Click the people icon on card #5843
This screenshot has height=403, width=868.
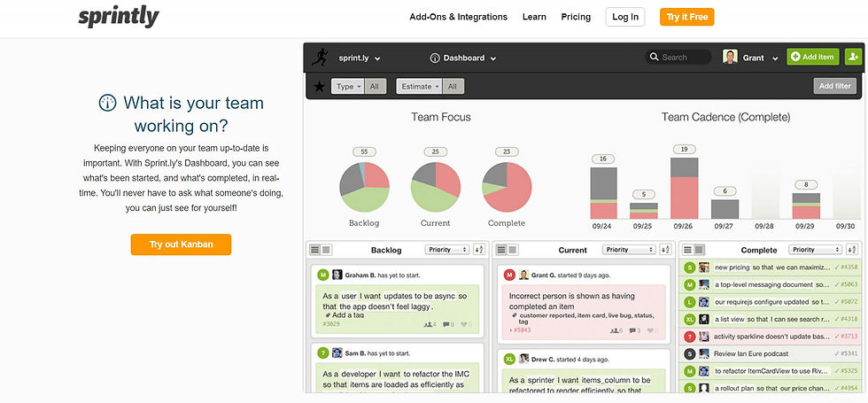(x=616, y=330)
